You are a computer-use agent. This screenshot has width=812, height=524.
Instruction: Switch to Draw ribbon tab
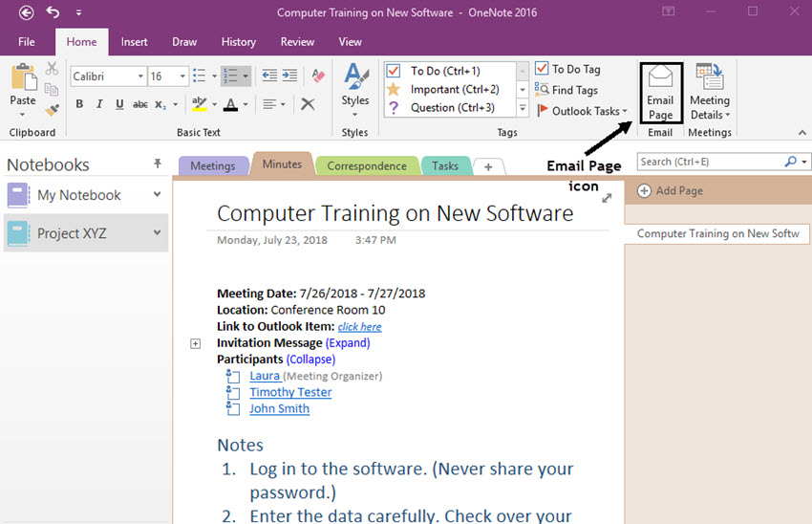(x=184, y=42)
